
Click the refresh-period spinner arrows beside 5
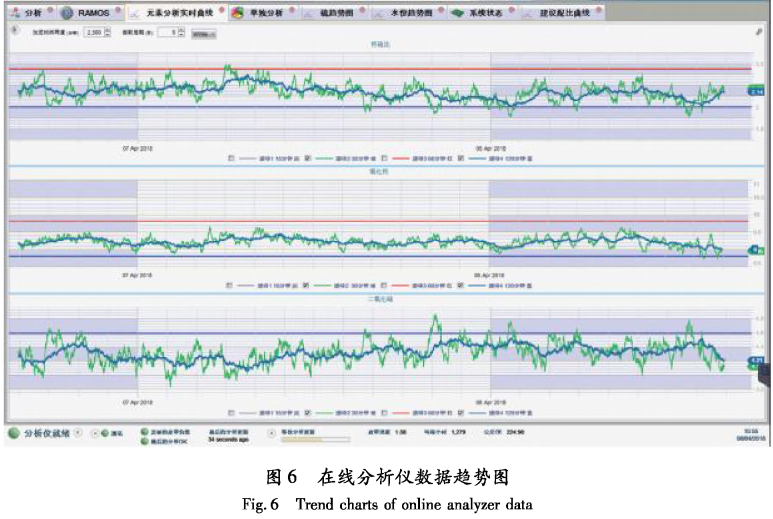pos(181,32)
